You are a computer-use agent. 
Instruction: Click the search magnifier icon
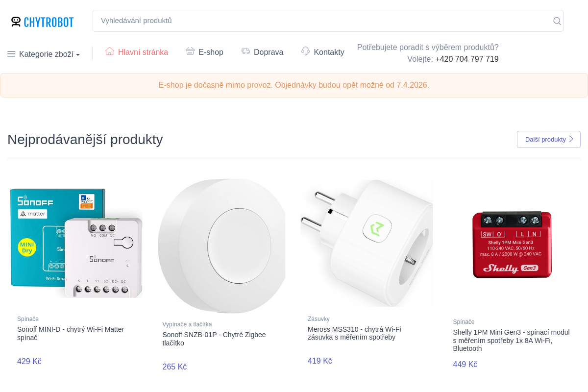(x=557, y=21)
